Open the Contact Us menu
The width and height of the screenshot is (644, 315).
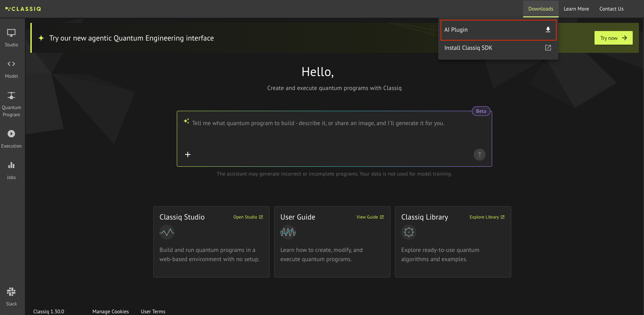click(611, 9)
